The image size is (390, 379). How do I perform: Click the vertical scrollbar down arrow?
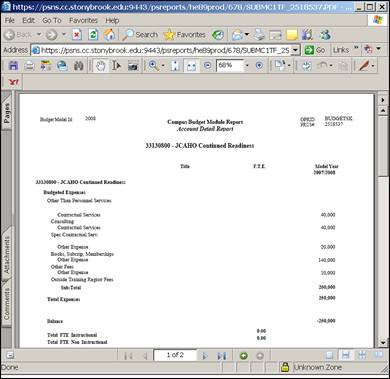pyautogui.click(x=383, y=342)
